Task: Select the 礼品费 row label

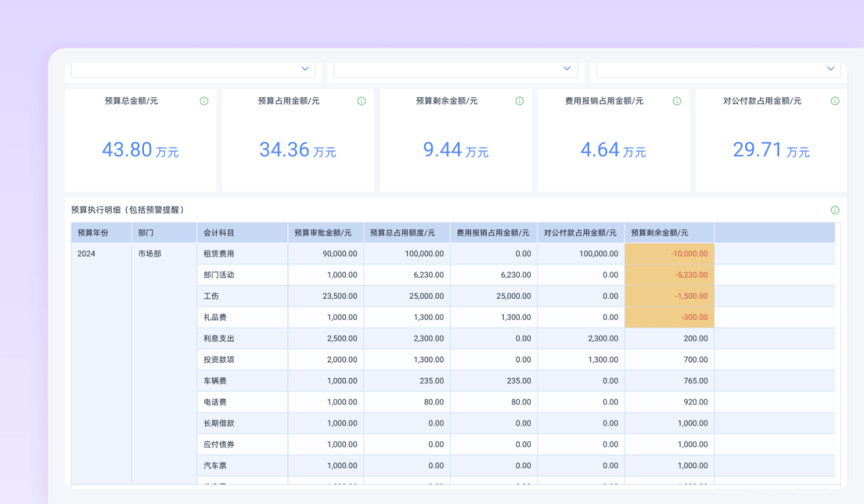Action: coord(215,318)
